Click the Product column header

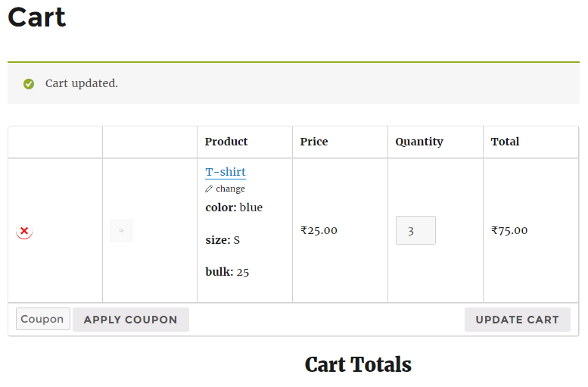(226, 142)
